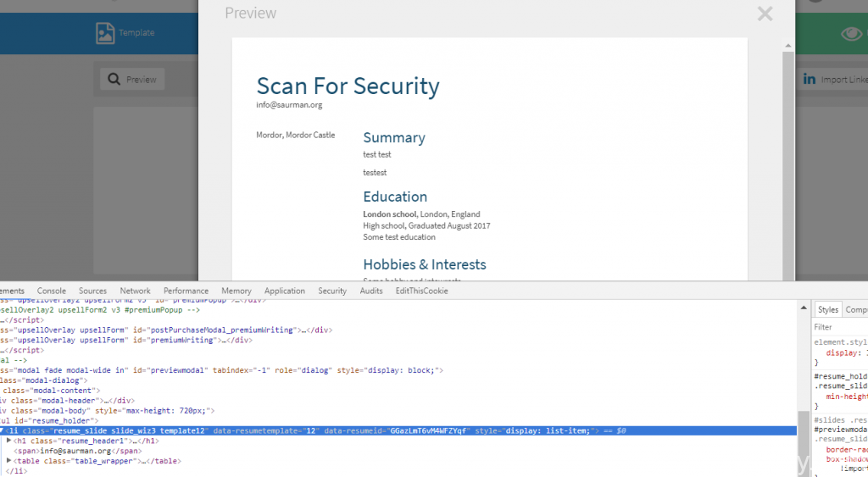Viewport: 868px width, 477px height.
Task: Click the Summary heading
Action: pos(394,138)
